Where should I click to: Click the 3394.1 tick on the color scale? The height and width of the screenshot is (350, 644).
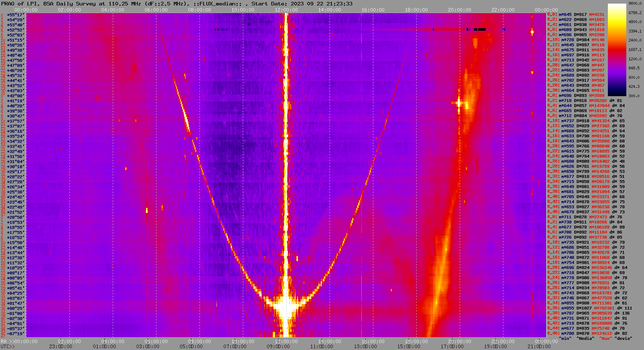click(635, 31)
